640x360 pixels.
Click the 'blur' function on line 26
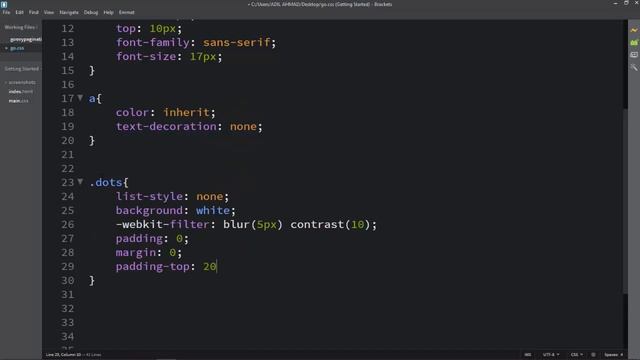pos(236,224)
